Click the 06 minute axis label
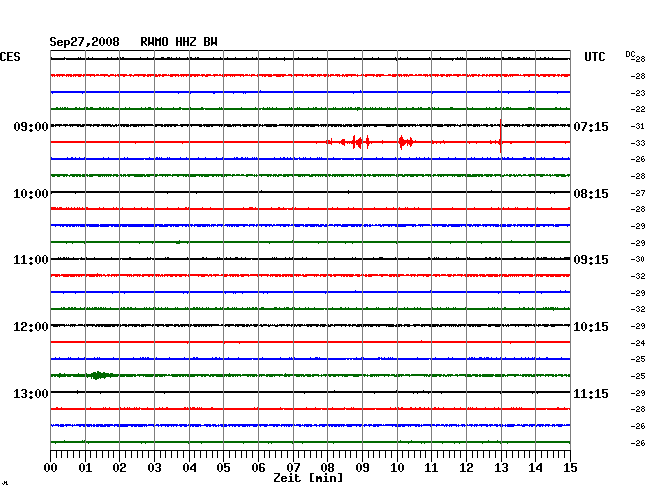 258,468
